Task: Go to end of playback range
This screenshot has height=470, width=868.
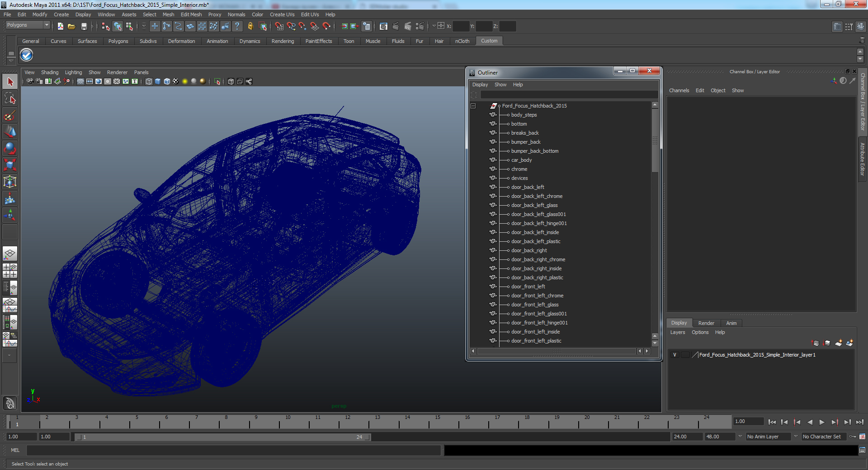Action: 859,422
